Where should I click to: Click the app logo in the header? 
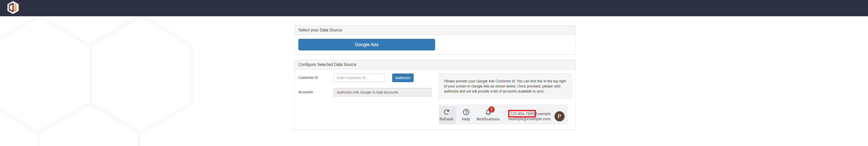[x=13, y=7]
